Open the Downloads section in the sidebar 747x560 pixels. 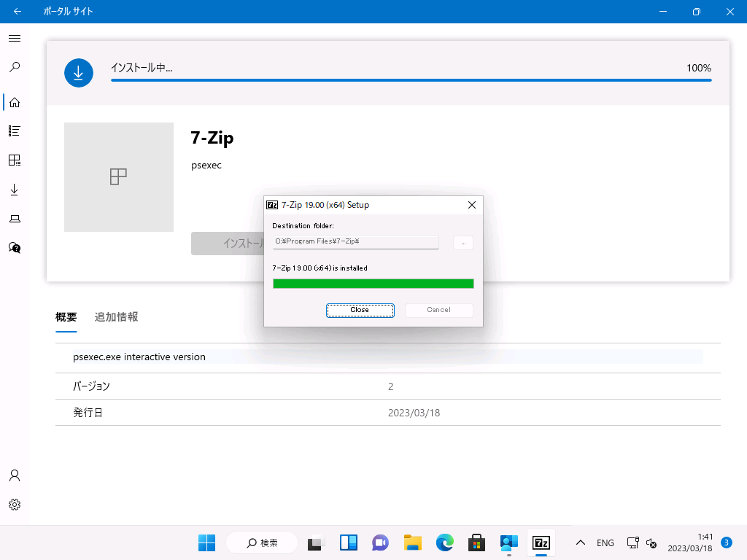[14, 190]
